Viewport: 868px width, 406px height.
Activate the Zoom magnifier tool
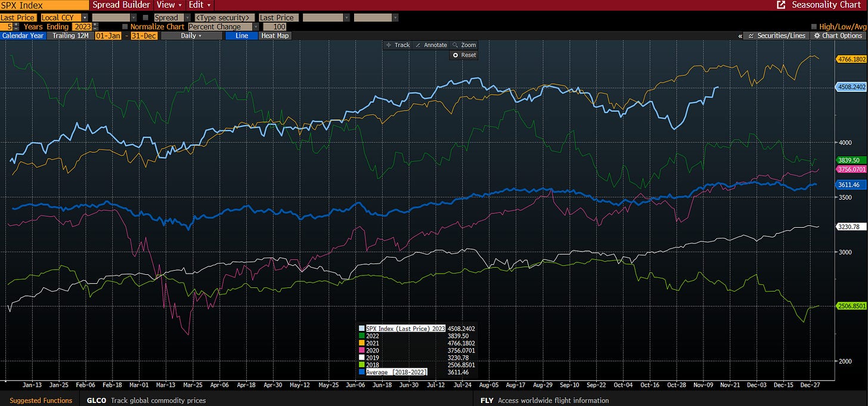464,45
